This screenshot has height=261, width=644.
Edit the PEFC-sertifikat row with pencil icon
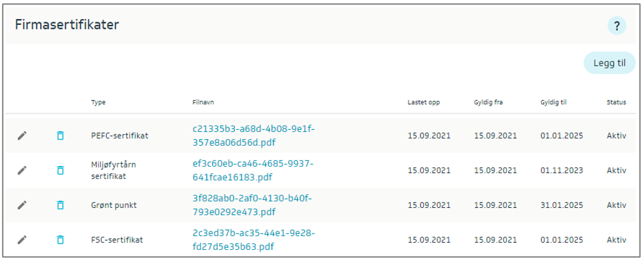tap(22, 136)
